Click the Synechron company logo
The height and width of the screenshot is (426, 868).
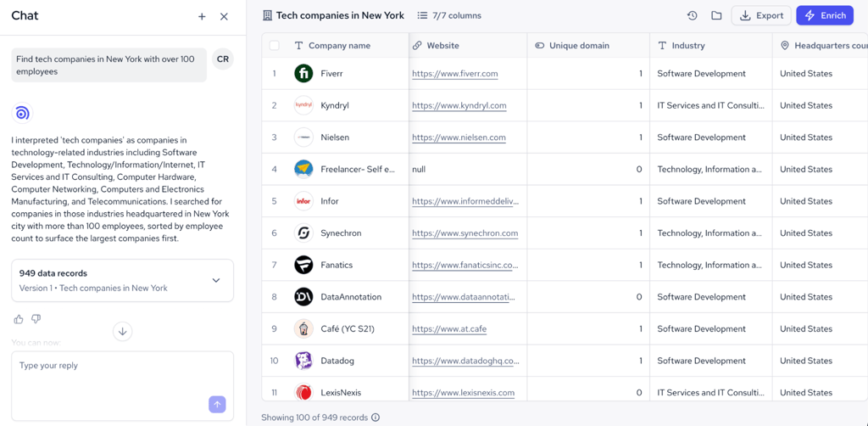[x=303, y=233]
